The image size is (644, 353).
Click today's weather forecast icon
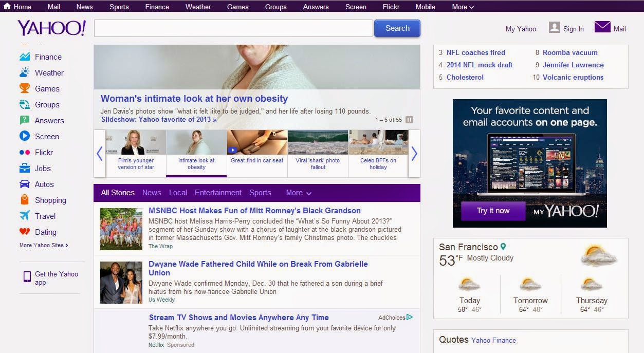click(469, 284)
